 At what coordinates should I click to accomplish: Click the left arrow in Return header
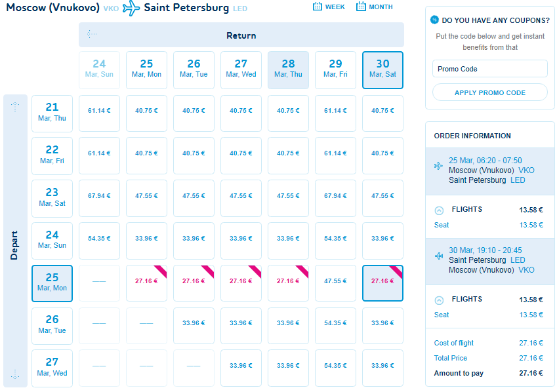[92, 34]
